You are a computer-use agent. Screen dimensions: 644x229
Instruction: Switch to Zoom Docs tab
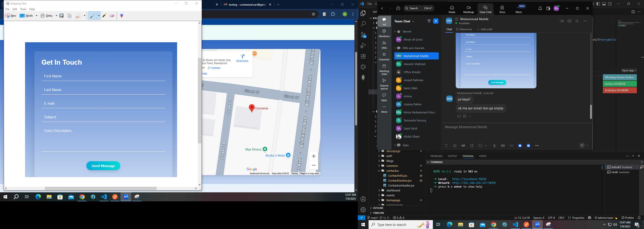(502, 9)
